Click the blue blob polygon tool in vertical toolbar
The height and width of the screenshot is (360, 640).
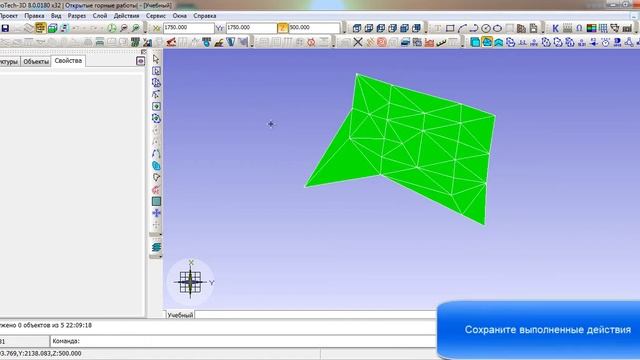156,166
